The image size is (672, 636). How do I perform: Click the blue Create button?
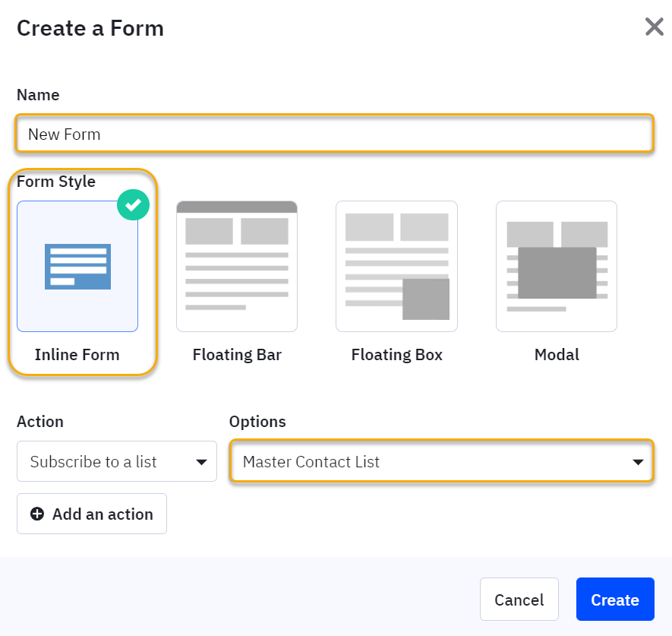614,600
